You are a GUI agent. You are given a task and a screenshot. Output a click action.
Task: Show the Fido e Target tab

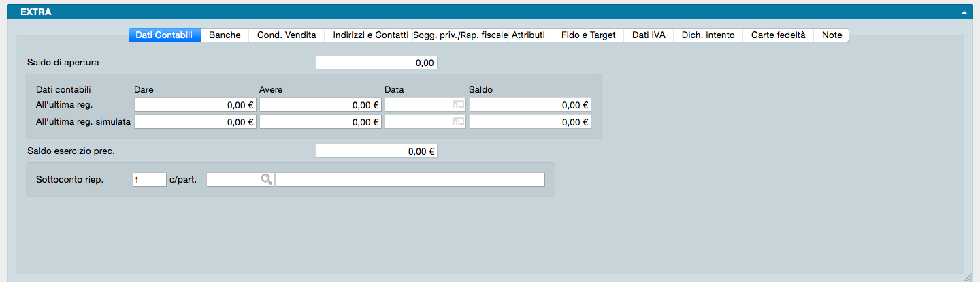click(589, 35)
